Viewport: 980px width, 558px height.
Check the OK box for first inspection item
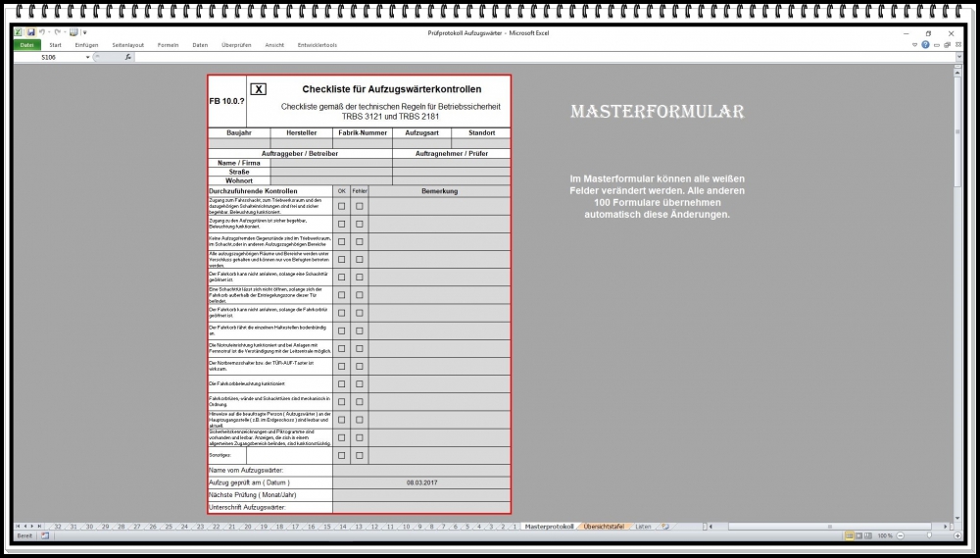(x=342, y=206)
